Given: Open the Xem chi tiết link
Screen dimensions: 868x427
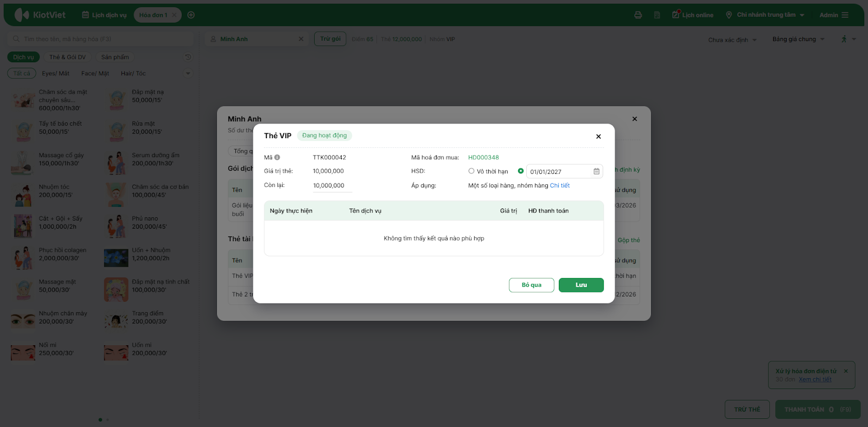Looking at the screenshot, I should point(815,379).
